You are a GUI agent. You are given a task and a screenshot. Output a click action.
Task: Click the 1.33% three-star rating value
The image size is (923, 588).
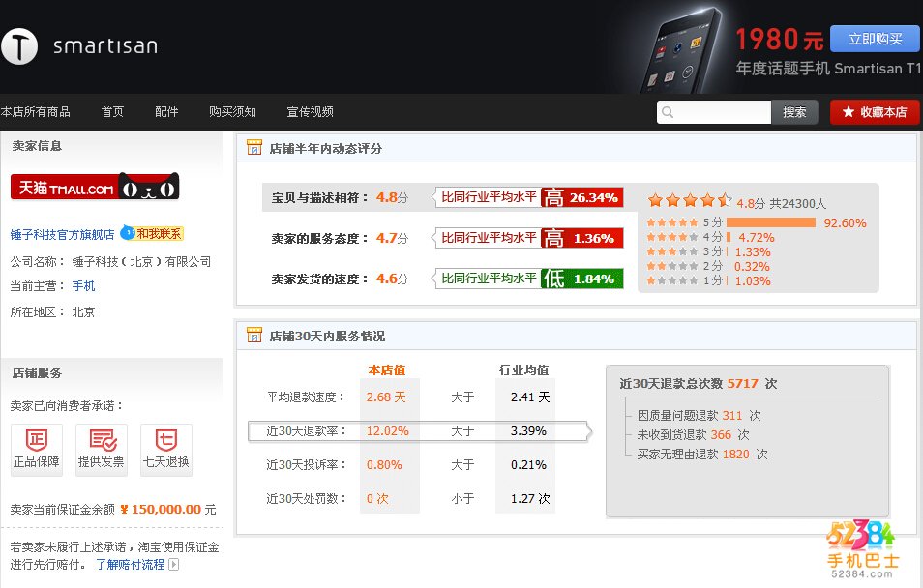click(x=753, y=251)
